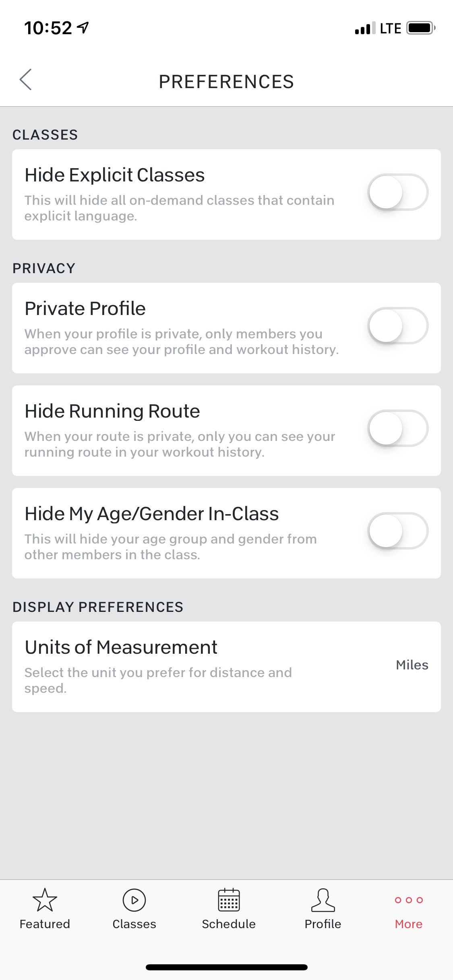Tap the home indicator bar at bottom
Image resolution: width=453 pixels, height=980 pixels.
click(x=227, y=967)
